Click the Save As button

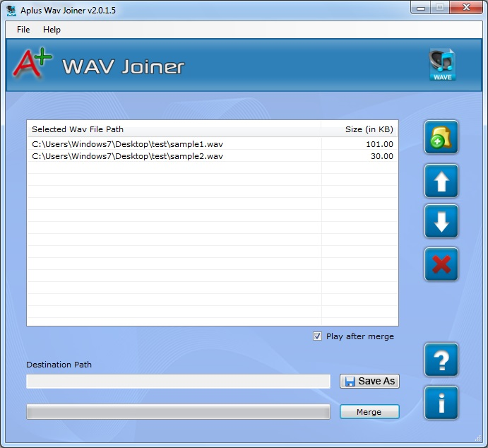coord(369,381)
